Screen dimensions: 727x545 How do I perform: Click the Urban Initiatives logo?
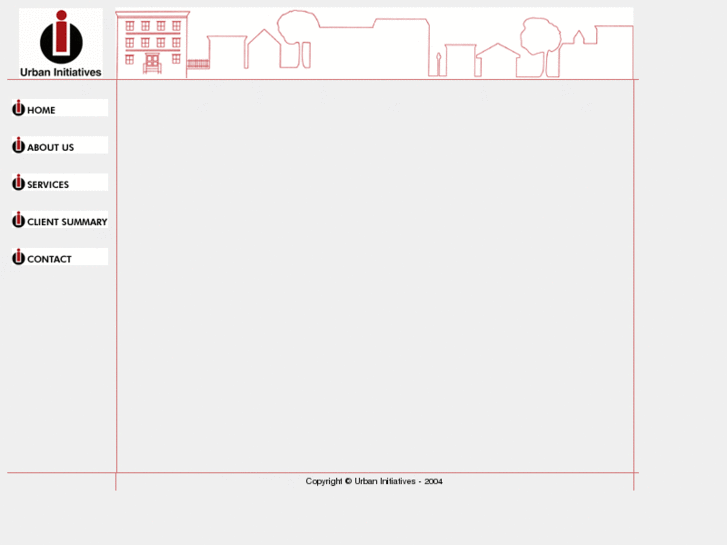(61, 43)
